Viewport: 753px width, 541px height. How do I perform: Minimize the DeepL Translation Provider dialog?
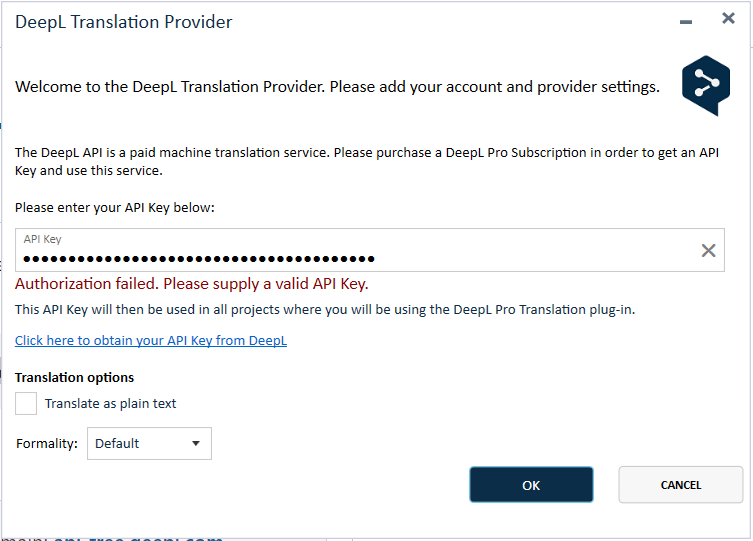(x=686, y=21)
